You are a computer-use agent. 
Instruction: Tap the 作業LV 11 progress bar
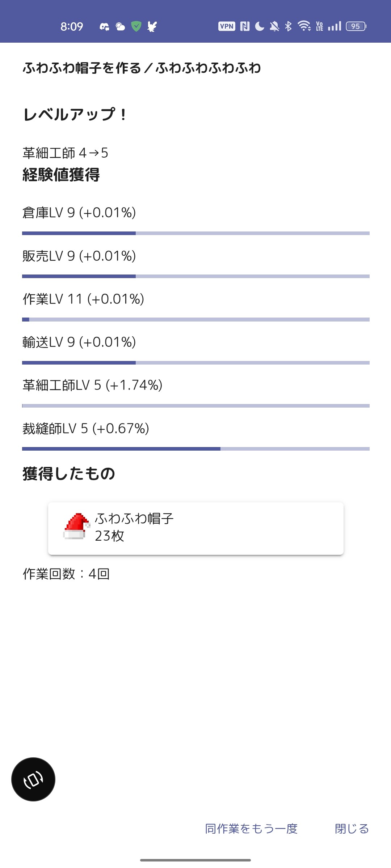pyautogui.click(x=196, y=320)
